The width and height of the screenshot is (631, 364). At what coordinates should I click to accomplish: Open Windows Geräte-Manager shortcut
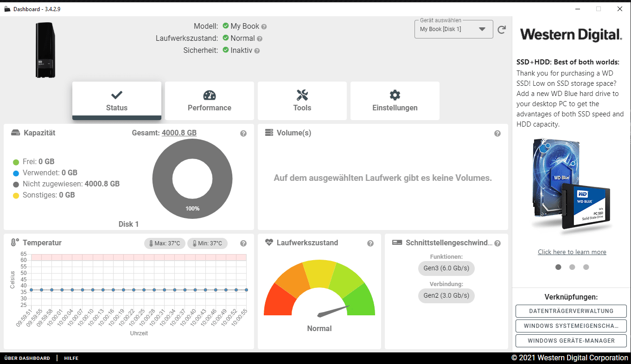571,341
